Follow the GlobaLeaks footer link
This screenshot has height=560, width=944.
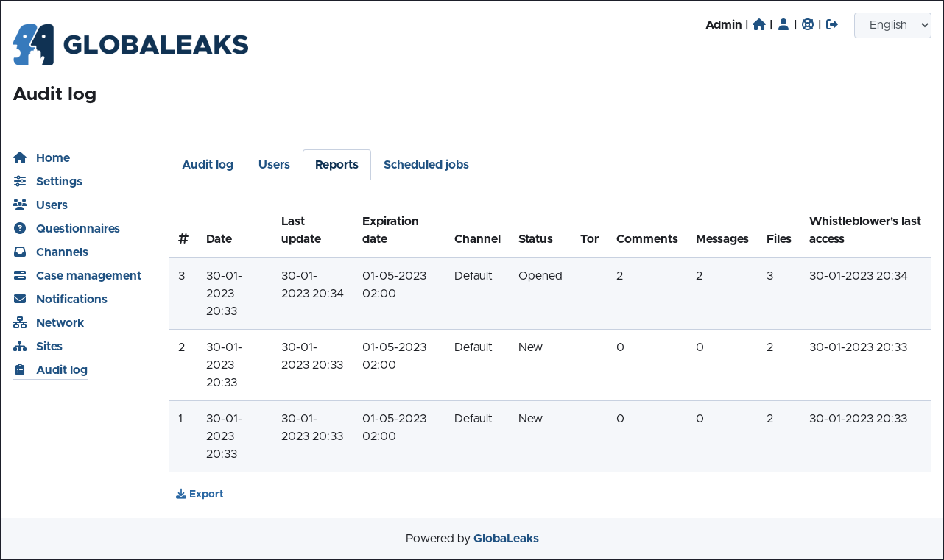click(506, 538)
